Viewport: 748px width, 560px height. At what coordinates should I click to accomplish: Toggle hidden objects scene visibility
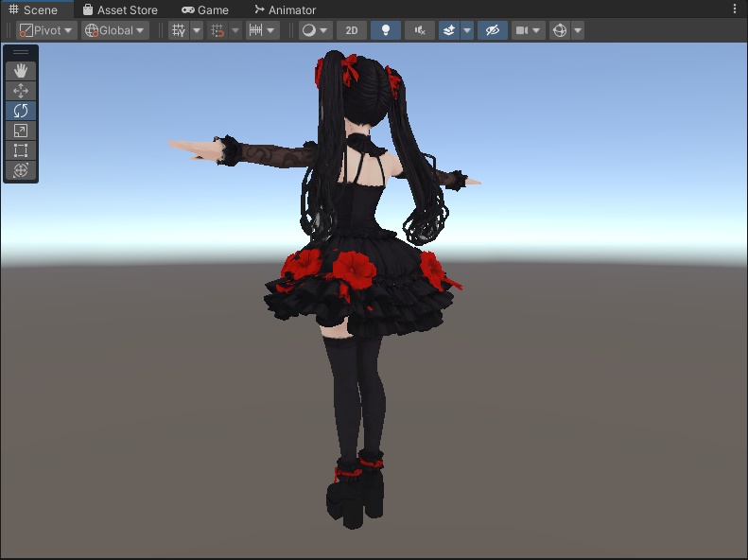point(493,30)
